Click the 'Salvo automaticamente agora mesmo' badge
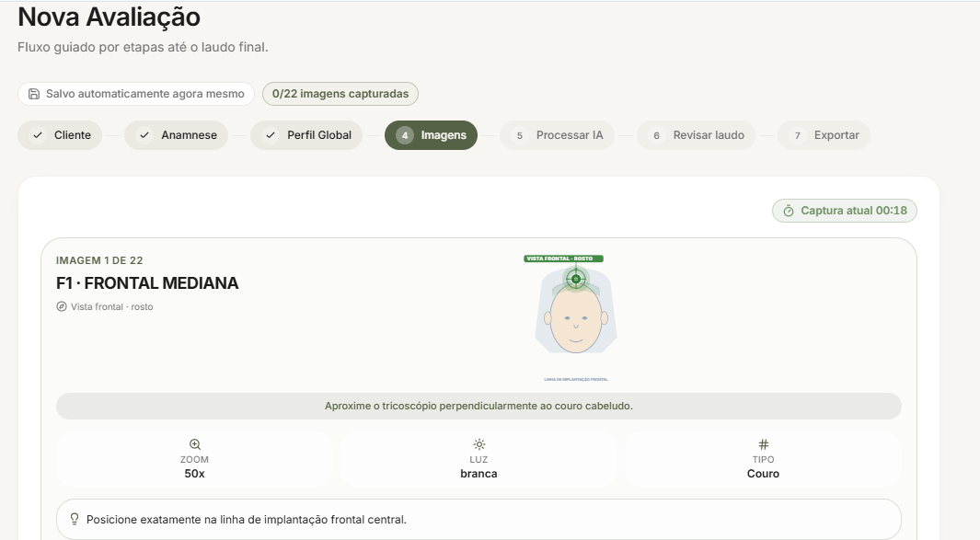This screenshot has width=980, height=540. 135,94
